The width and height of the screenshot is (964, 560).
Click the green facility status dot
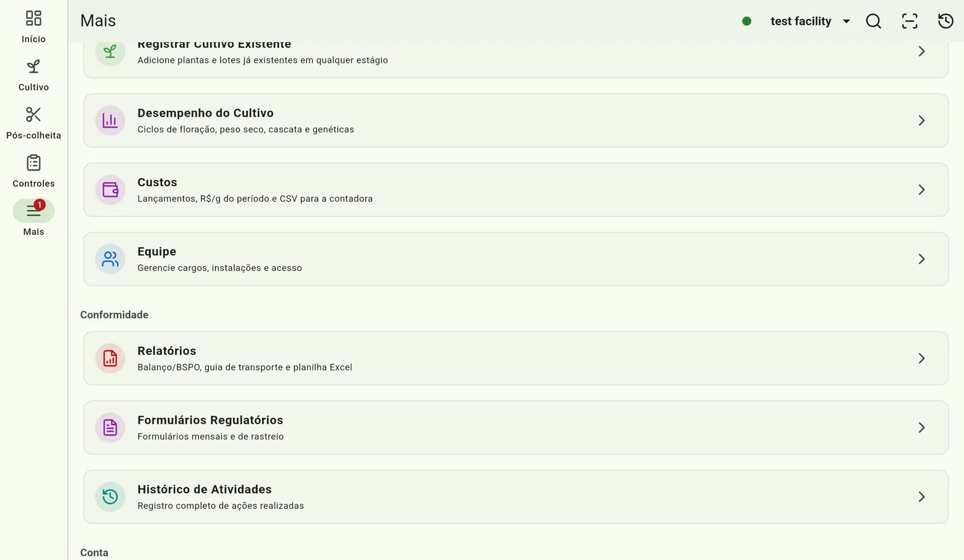point(746,21)
